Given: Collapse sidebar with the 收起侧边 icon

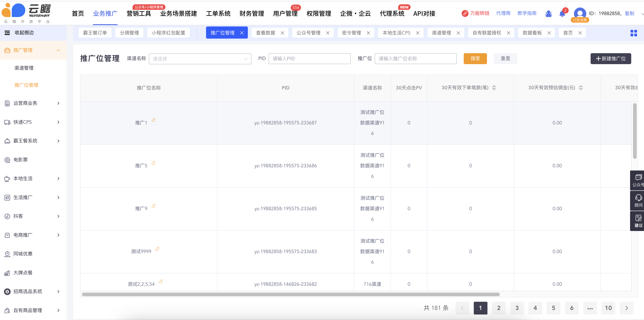Looking at the screenshot, I should tap(7, 33).
